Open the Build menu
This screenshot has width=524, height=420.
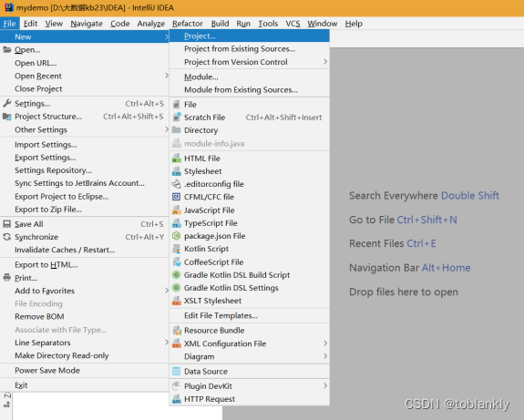tap(220, 24)
